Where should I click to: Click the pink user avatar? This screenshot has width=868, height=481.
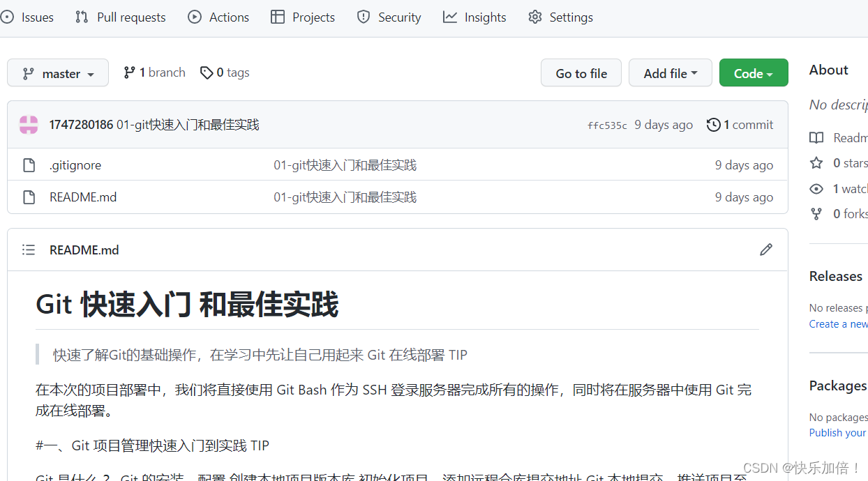click(29, 125)
